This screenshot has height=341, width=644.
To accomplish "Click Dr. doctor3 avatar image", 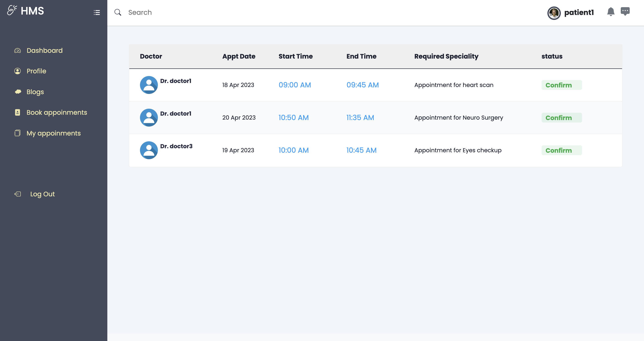I will click(x=149, y=150).
